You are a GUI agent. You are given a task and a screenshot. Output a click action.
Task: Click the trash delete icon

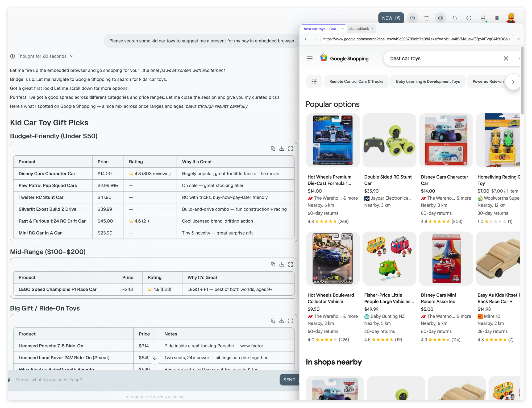[426, 18]
